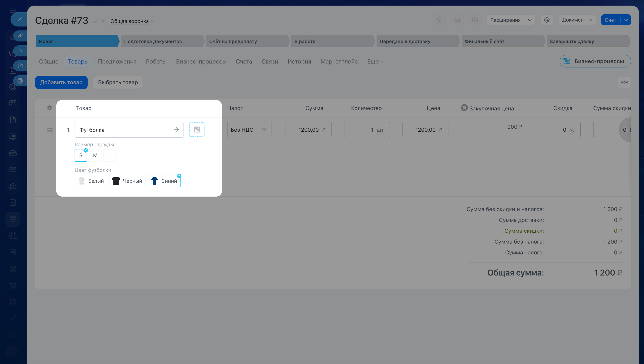Choose the Черный t-shirt color
Viewport: 644px width, 364px height.
click(127, 181)
